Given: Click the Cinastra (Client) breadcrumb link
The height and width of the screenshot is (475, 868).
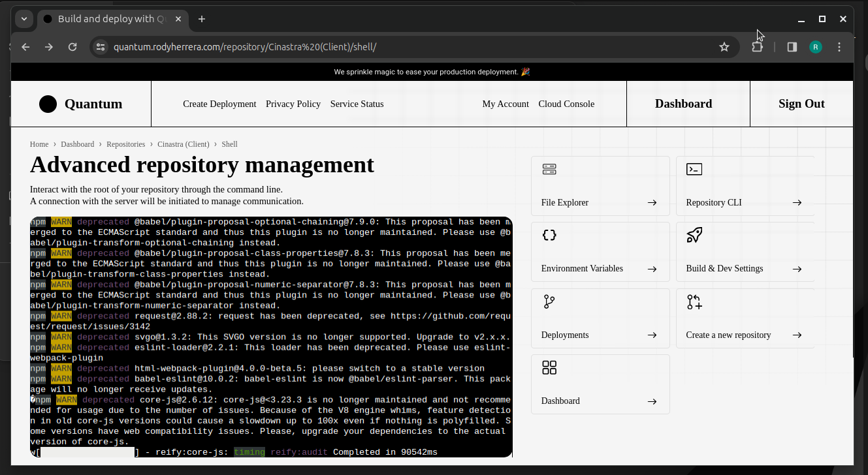Looking at the screenshot, I should coord(184,144).
